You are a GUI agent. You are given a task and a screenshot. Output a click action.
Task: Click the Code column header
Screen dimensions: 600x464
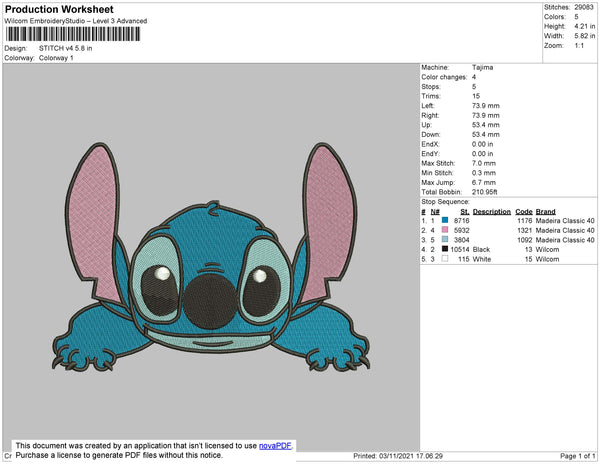523,212
